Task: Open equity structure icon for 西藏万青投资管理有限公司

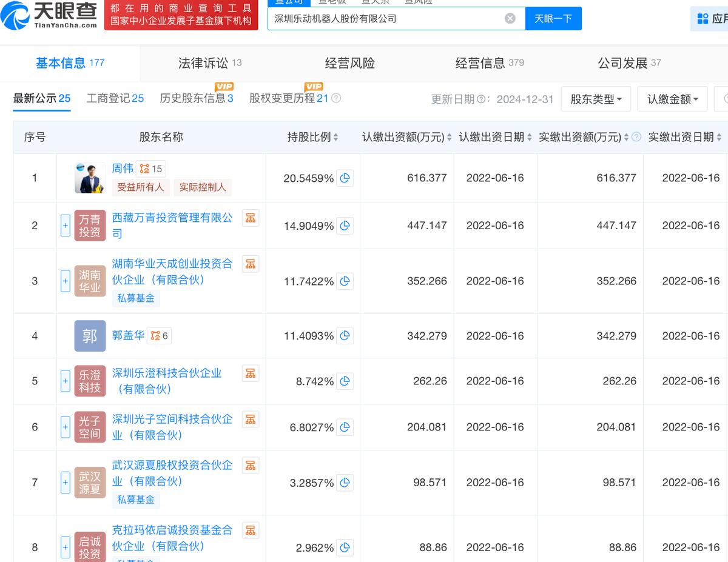Action: point(251,218)
